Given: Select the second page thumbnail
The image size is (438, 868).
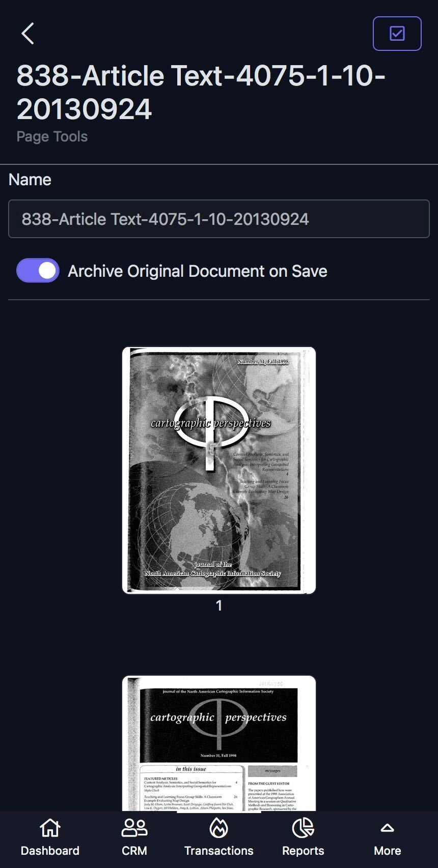Looking at the screenshot, I should 219,743.
